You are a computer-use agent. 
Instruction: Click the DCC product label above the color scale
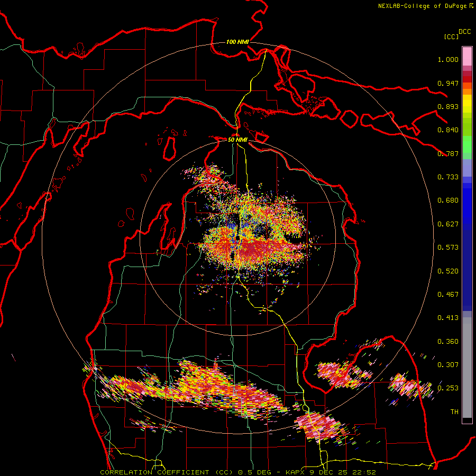tap(464, 32)
